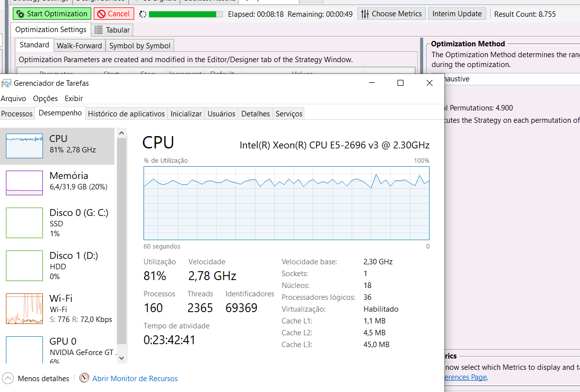Click the sidebar scroll down arrow

coord(121,358)
